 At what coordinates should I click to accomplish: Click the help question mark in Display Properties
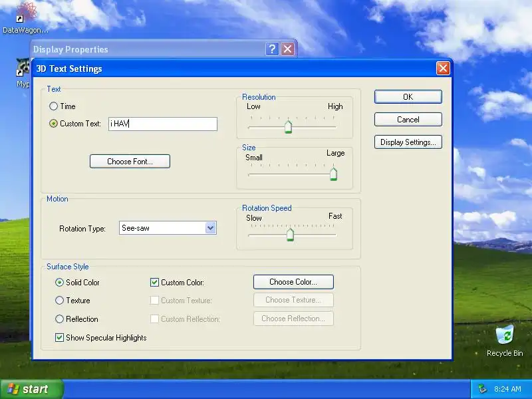coord(272,49)
